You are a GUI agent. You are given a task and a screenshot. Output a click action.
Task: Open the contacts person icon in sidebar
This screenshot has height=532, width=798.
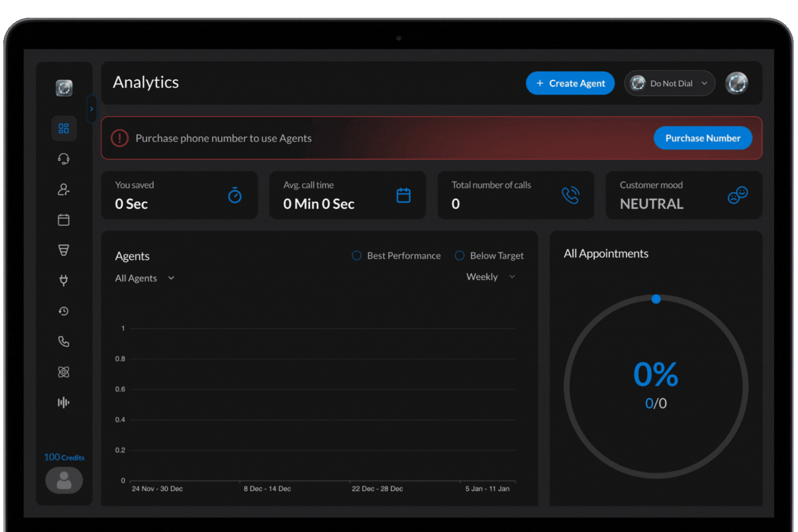(x=64, y=190)
